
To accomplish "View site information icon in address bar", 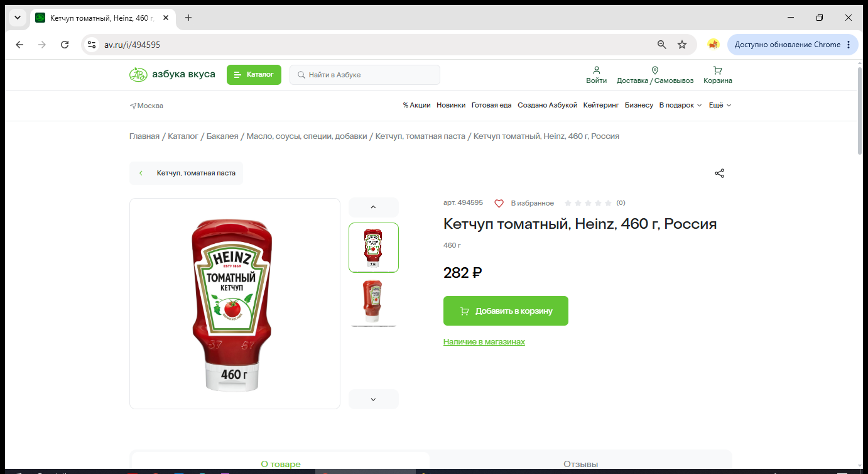I will pos(92,45).
